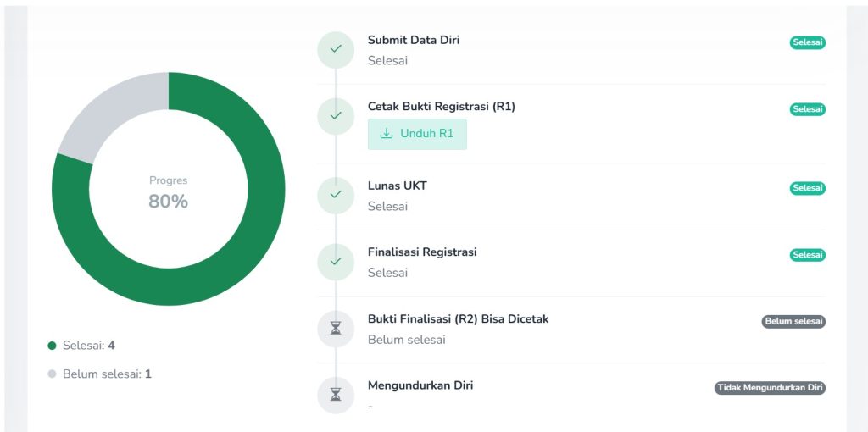The height and width of the screenshot is (432, 868).
Task: Click the Finalisasi Registrasi checkmark icon
Action: point(336,262)
